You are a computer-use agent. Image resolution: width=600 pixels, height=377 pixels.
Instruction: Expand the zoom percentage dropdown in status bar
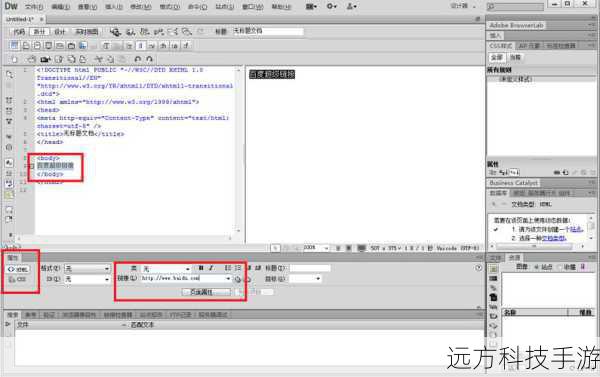[316, 248]
